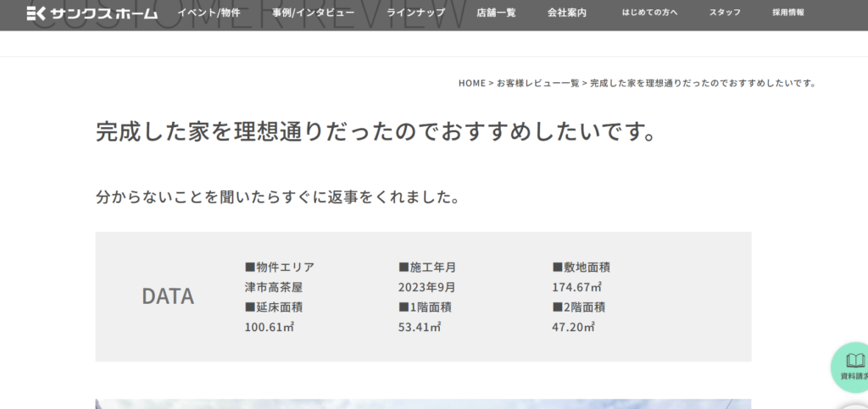Go to the 店舗一覧 page
Screen dimensions: 868x409
(x=496, y=13)
